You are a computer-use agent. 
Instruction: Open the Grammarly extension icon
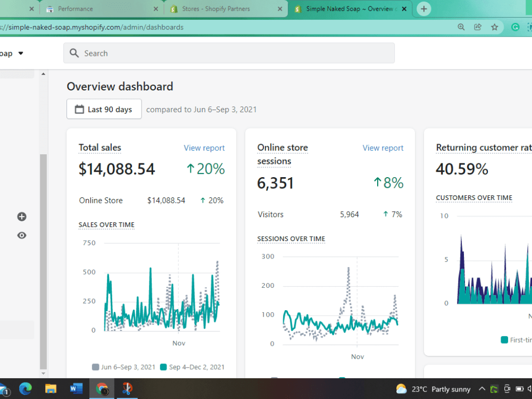pyautogui.click(x=515, y=27)
